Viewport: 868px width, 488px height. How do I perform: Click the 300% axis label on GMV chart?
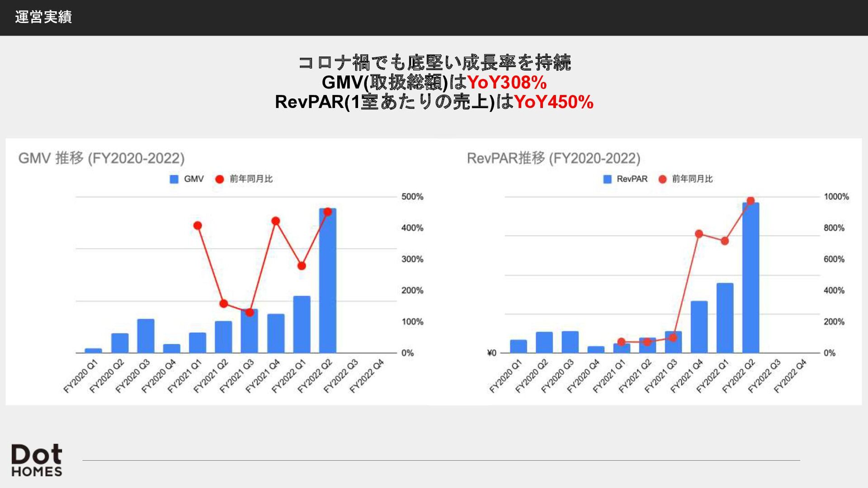coord(412,259)
